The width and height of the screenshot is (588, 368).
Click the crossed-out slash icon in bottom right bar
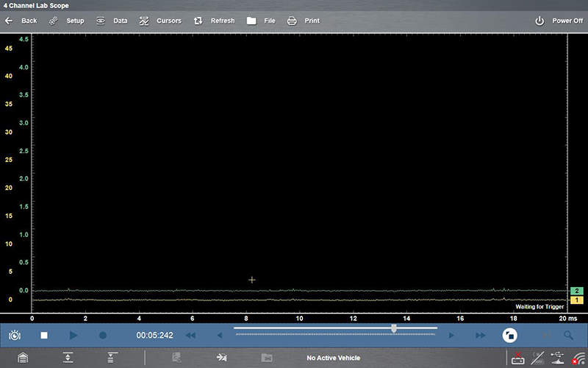[x=538, y=358]
